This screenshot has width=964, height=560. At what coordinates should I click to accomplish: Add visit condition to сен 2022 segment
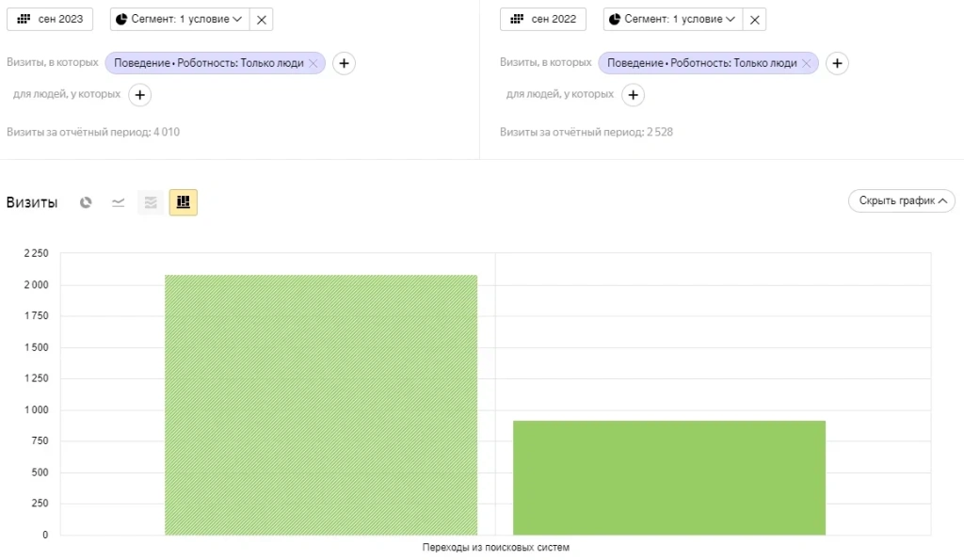[837, 63]
